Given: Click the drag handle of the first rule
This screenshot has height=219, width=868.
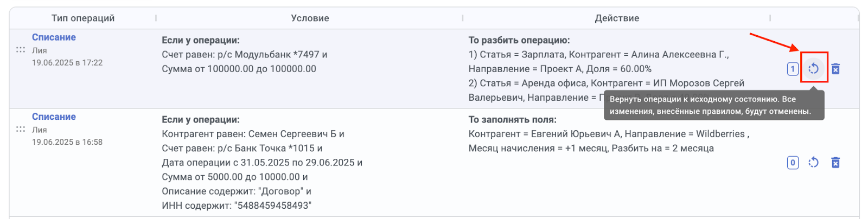Looking at the screenshot, I should pyautogui.click(x=21, y=50).
